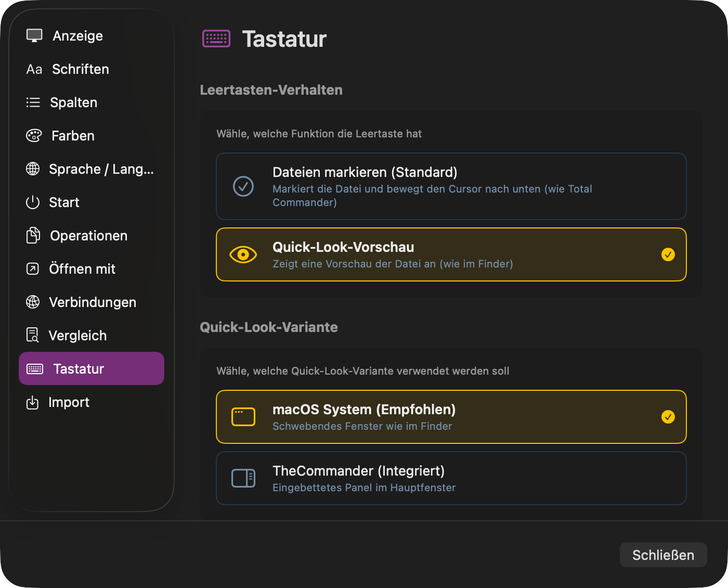Select the Anzeige display icon
Image resolution: width=728 pixels, height=588 pixels.
click(33, 35)
